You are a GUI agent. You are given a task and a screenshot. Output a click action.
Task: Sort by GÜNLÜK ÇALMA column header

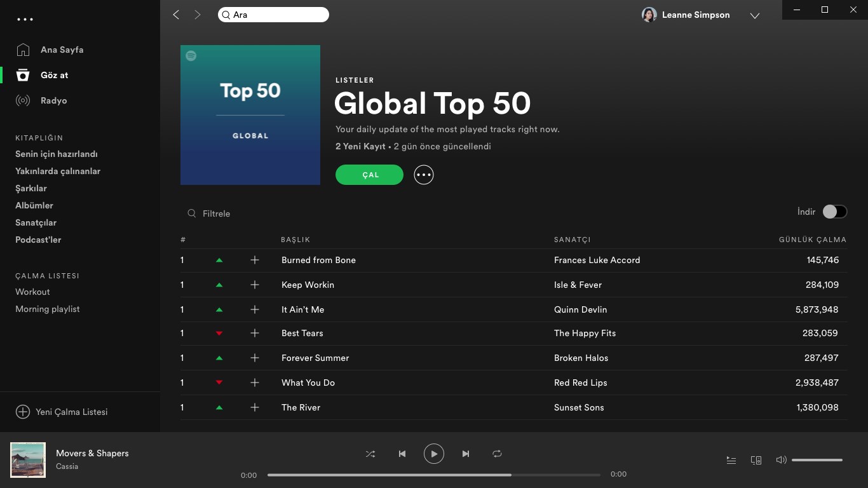813,240
